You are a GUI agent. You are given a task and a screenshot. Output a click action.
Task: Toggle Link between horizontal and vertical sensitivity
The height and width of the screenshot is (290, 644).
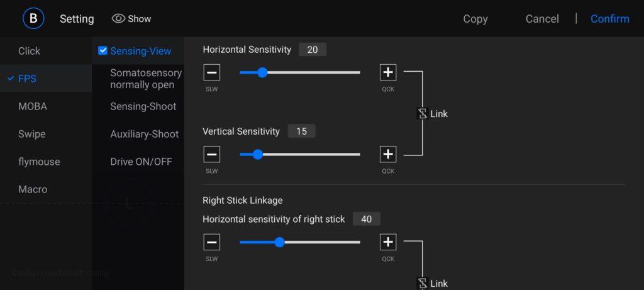click(423, 114)
